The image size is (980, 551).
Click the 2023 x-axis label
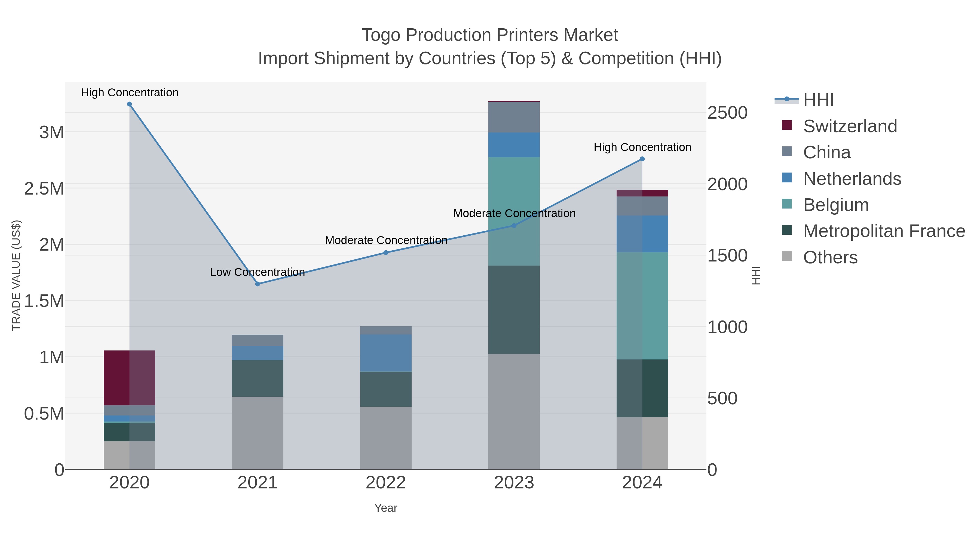(514, 483)
